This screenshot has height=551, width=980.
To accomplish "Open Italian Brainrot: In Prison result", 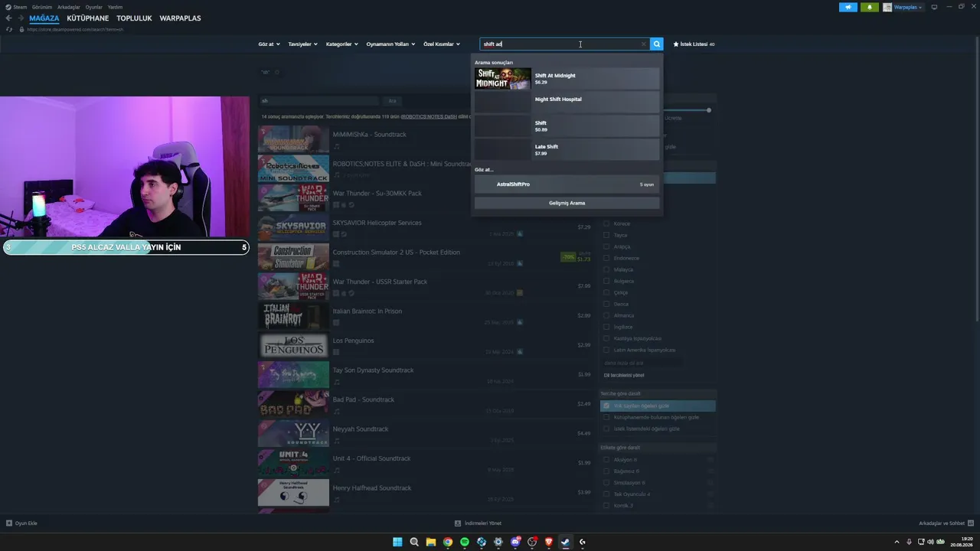I will [425, 315].
